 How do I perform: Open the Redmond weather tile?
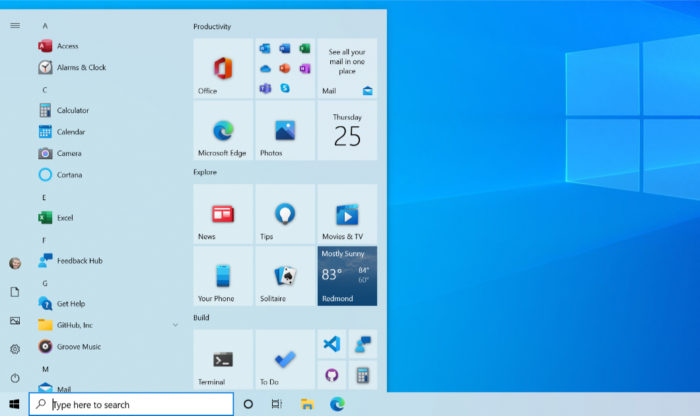click(347, 276)
